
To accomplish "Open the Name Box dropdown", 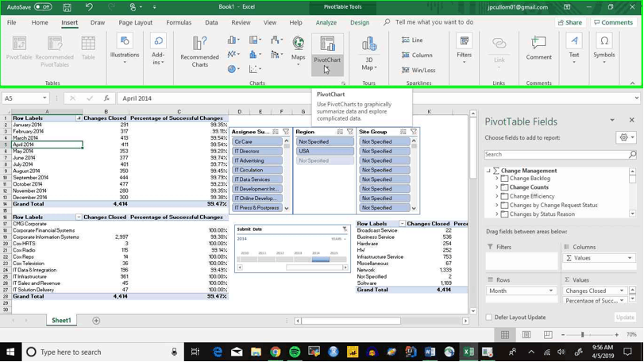I will (44, 98).
